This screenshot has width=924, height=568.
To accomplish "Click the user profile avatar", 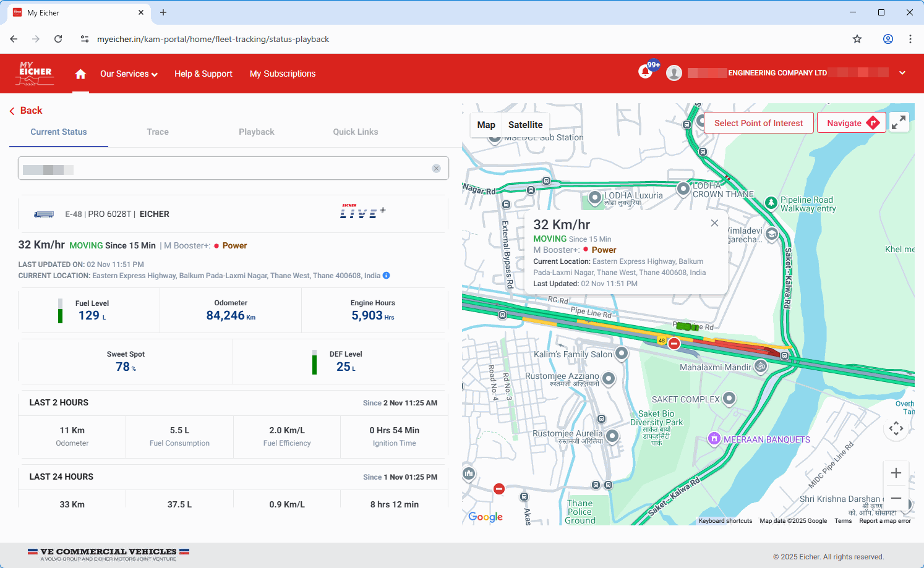I will (x=674, y=73).
